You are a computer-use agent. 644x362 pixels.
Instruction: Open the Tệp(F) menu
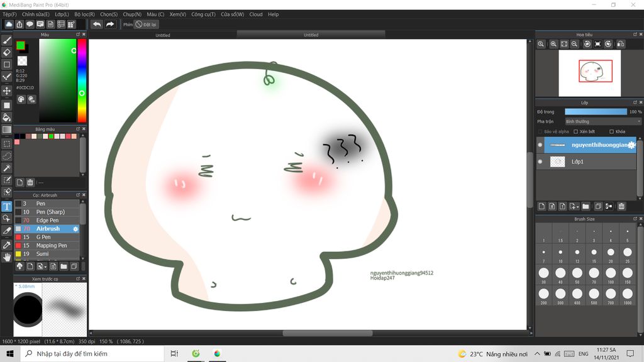(x=9, y=14)
